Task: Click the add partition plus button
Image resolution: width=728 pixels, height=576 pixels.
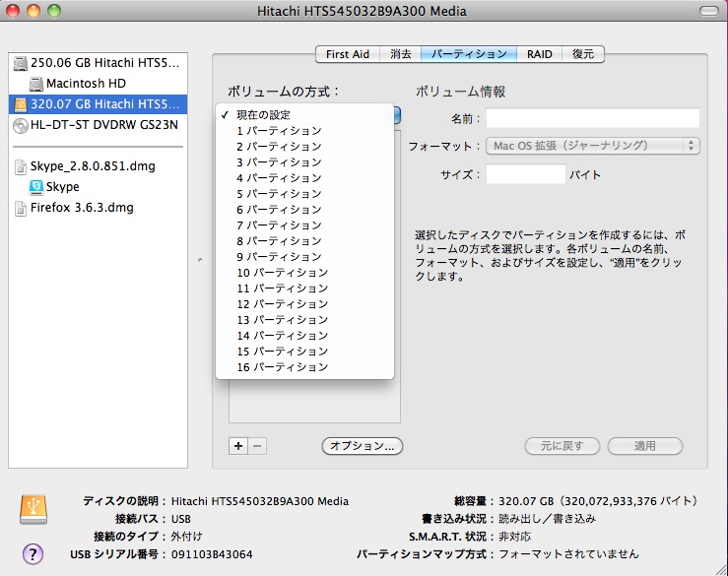Action: [x=238, y=446]
